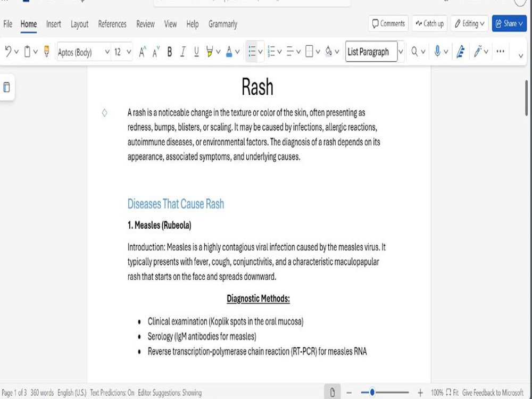
Task: Click the Dictate microphone icon
Action: tap(437, 52)
